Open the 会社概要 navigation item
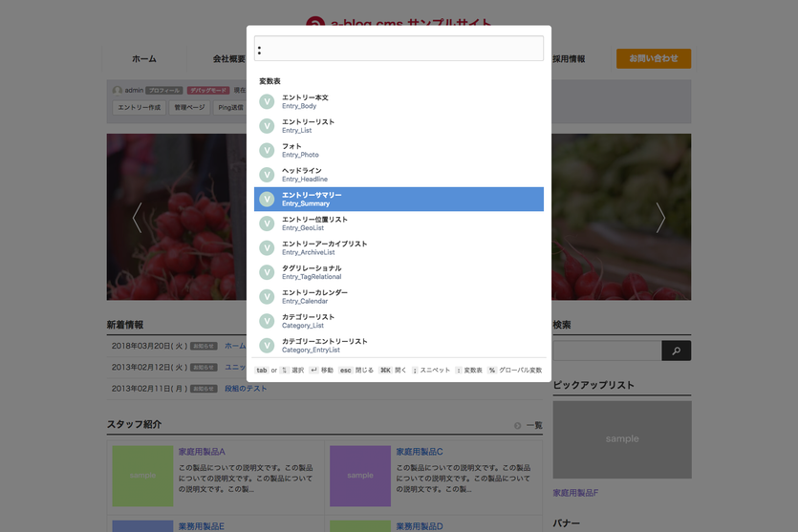 (x=229, y=59)
